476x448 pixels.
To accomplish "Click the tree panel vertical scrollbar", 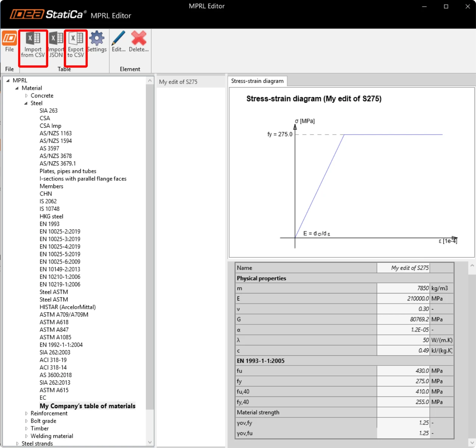I will click(150, 261).
